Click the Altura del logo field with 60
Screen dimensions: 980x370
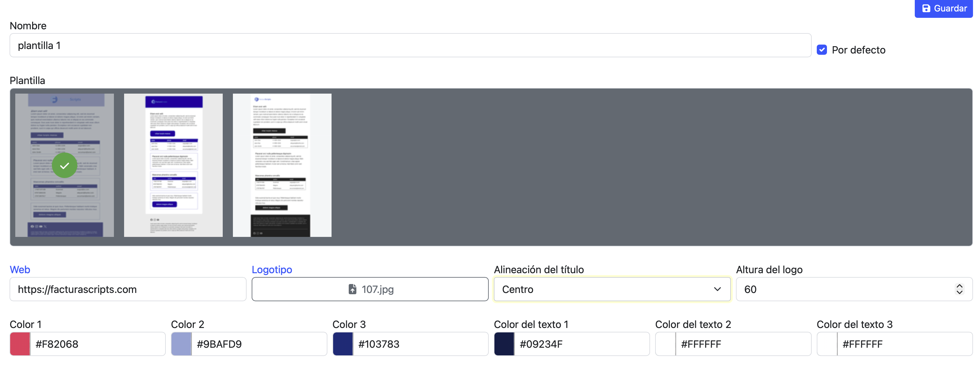click(x=854, y=289)
